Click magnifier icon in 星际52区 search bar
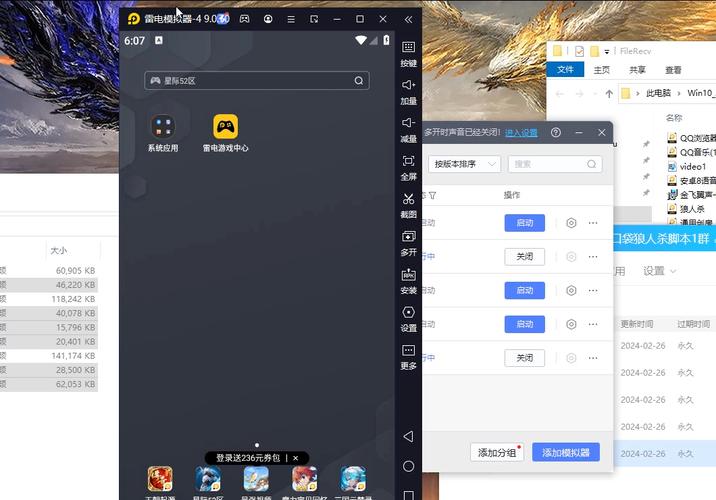 tap(359, 81)
